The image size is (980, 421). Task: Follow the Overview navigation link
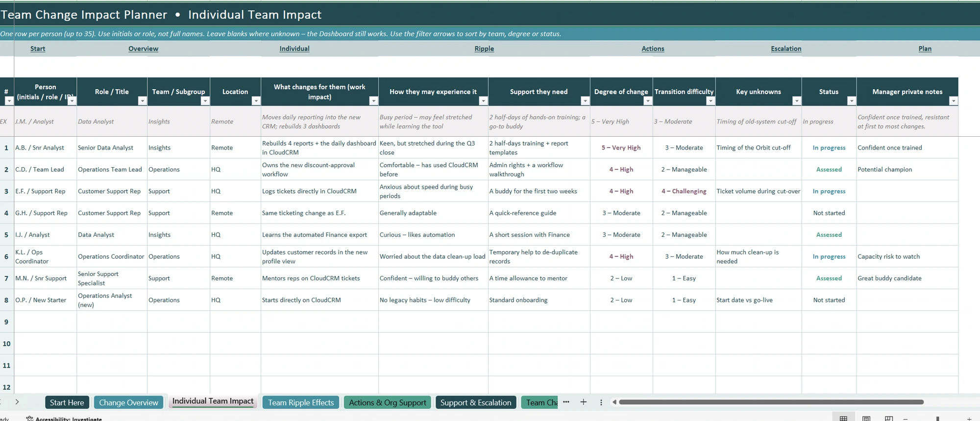pyautogui.click(x=143, y=49)
